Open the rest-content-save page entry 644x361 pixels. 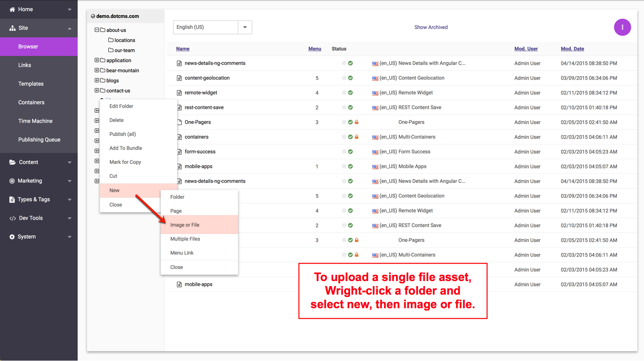pos(204,108)
